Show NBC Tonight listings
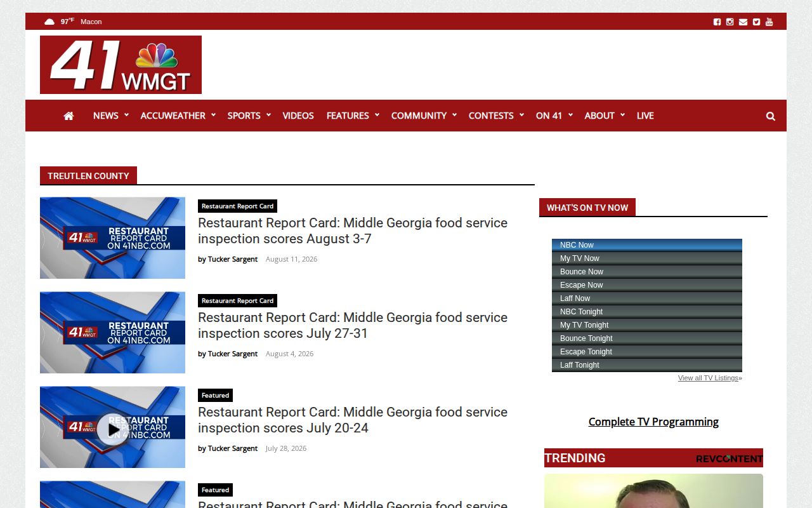This screenshot has width=812, height=508. pos(647,312)
